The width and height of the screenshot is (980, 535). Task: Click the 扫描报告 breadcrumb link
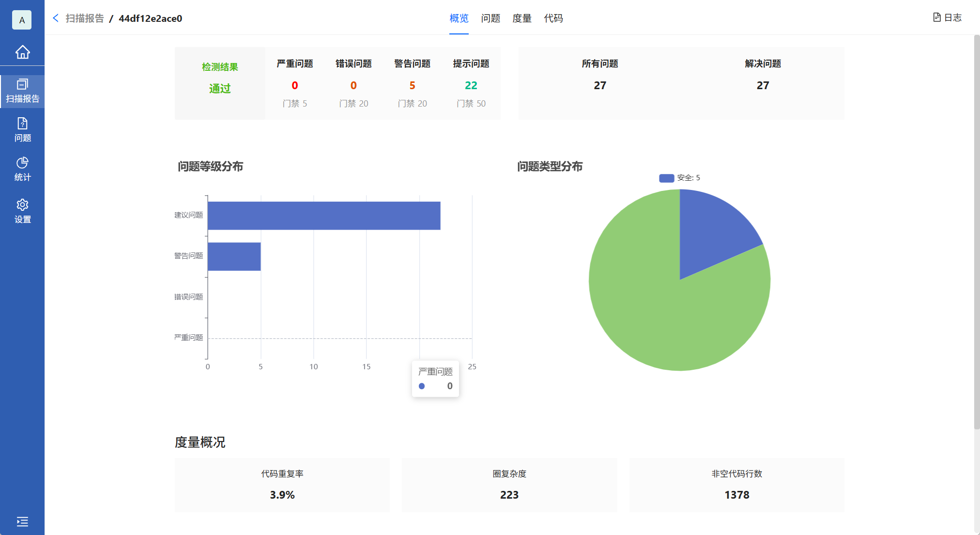85,18
